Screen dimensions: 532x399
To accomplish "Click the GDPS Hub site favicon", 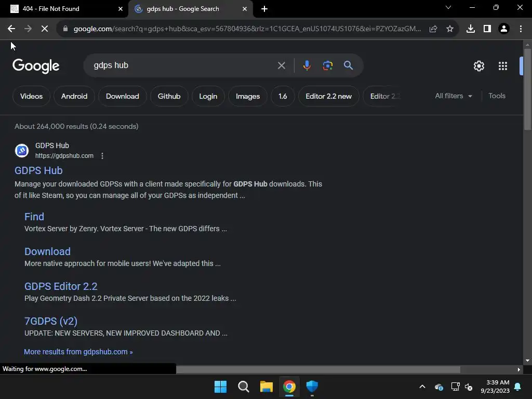I will coord(22,150).
